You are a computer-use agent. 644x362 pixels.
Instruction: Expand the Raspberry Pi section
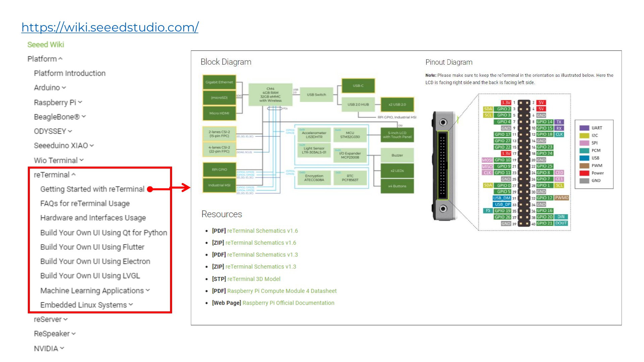coord(58,102)
